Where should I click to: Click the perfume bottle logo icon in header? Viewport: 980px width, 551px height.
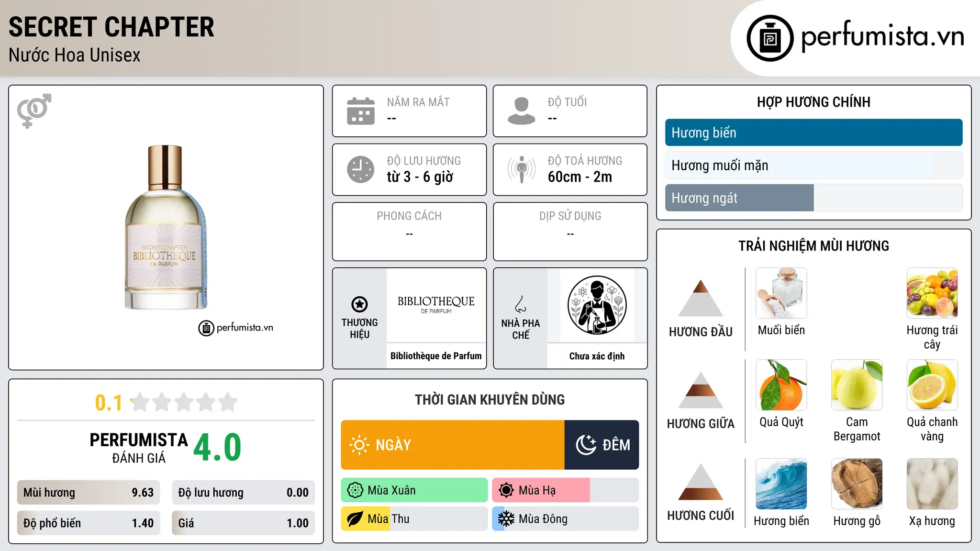pos(770,38)
